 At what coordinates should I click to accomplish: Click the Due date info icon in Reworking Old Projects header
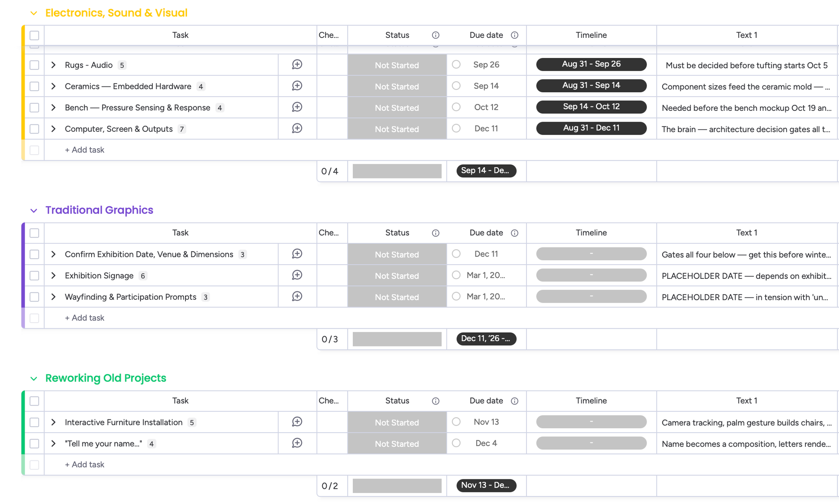[514, 401]
